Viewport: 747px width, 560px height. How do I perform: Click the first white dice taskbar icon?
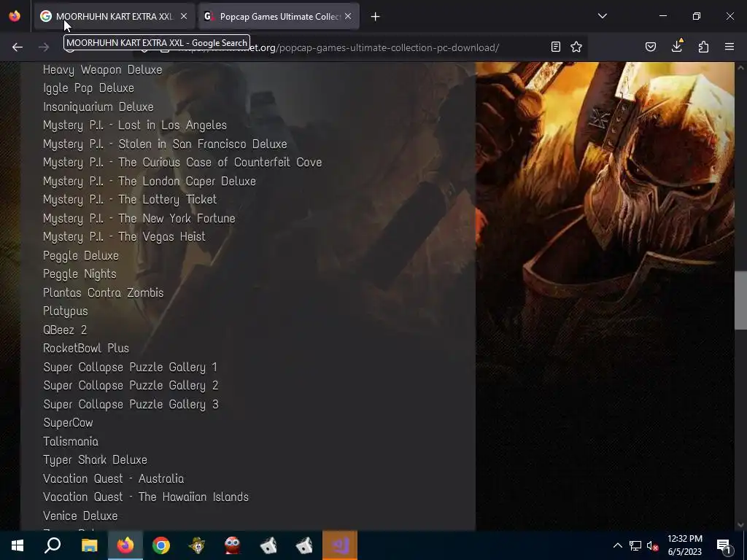pos(268,545)
